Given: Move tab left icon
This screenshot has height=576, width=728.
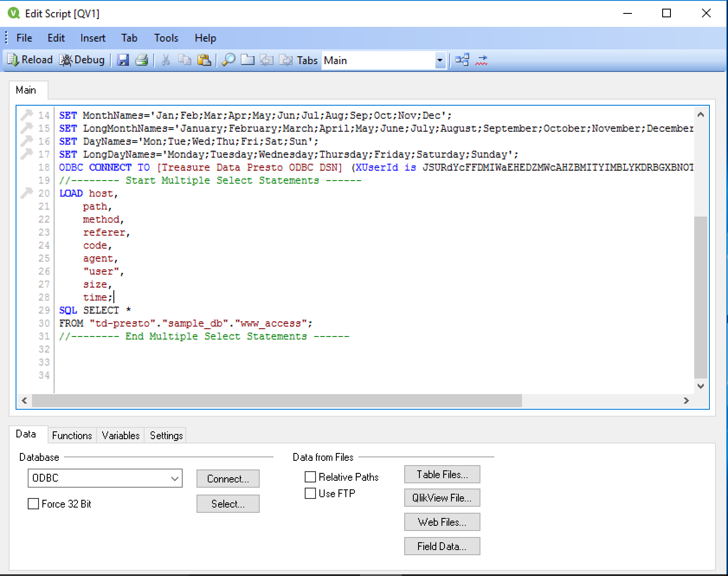Looking at the screenshot, I should 267,60.
